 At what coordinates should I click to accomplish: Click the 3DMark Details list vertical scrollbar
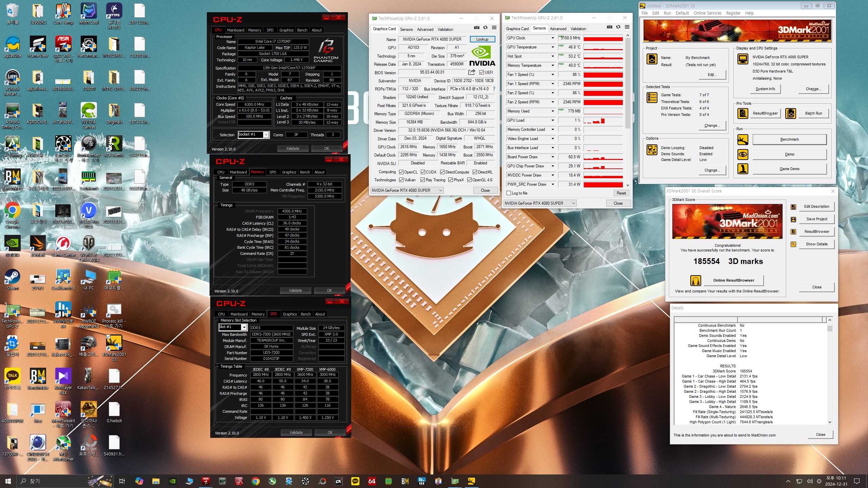click(x=830, y=371)
